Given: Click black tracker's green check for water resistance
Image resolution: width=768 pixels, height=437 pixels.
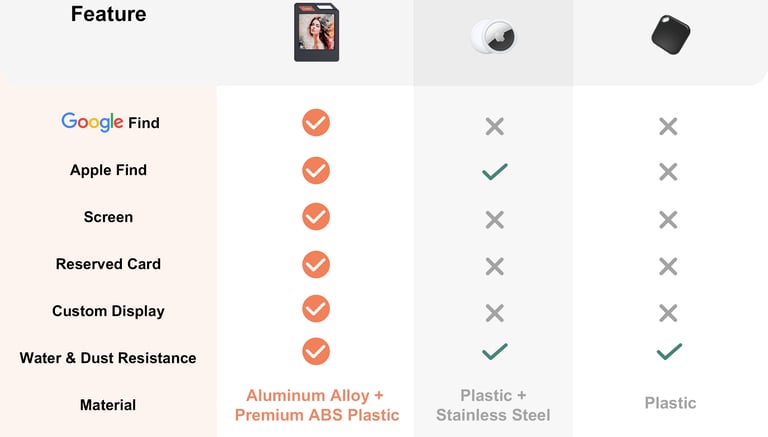Looking at the screenshot, I should [x=669, y=351].
